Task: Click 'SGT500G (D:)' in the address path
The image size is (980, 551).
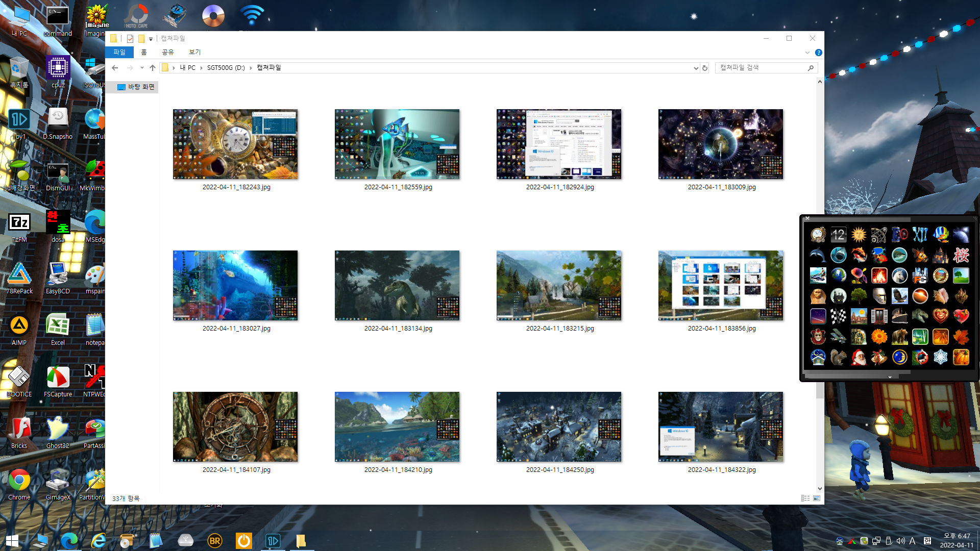Action: click(x=226, y=68)
